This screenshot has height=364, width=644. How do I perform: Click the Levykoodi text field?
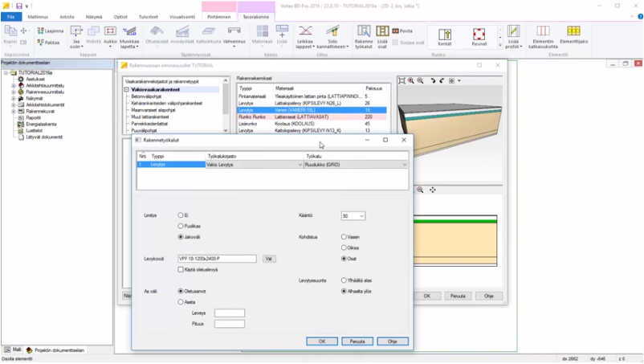click(x=217, y=259)
